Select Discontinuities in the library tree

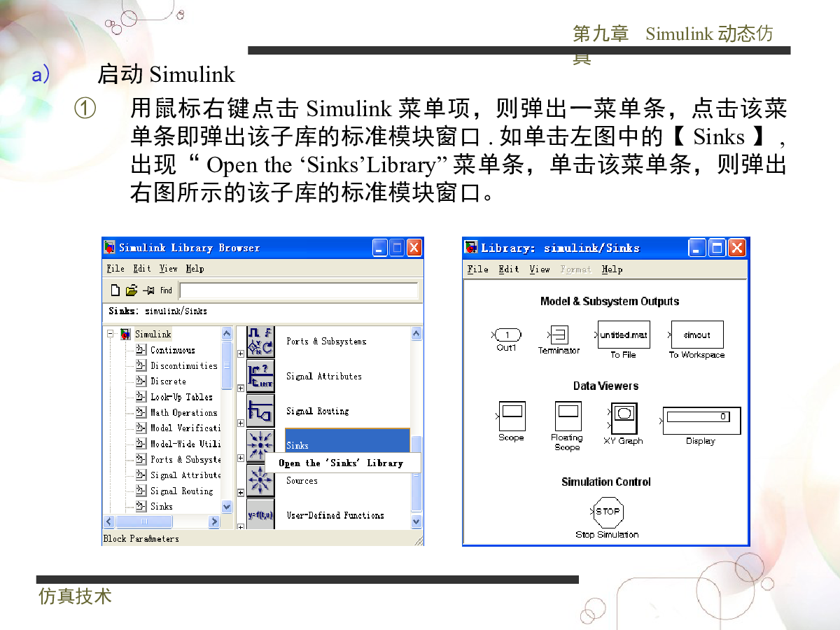pos(184,365)
